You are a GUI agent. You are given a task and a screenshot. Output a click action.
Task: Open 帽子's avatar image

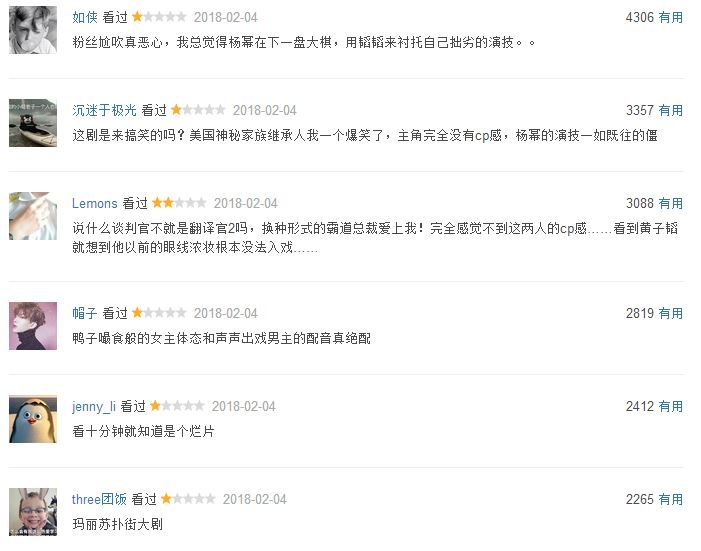pyautogui.click(x=32, y=325)
